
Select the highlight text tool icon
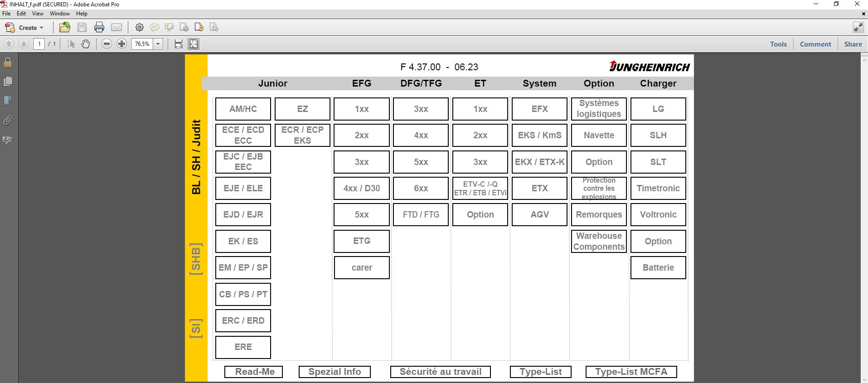tap(170, 27)
